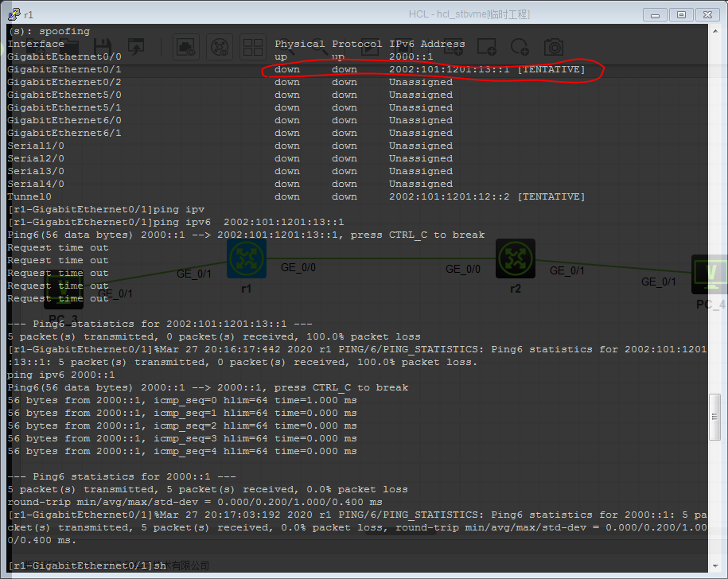The height and width of the screenshot is (579, 728).
Task: Click the Serial4/0 interface row
Action: [230, 185]
